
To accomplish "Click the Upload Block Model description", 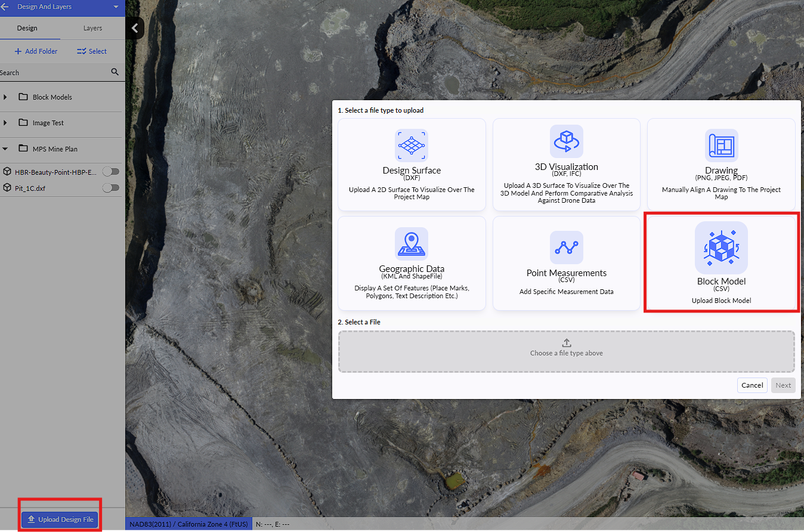I will (x=721, y=301).
